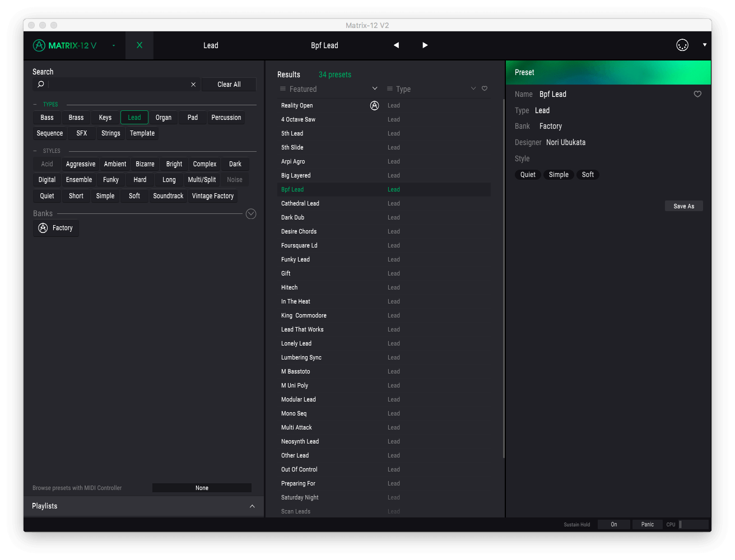The height and width of the screenshot is (560, 735).
Task: Close the preset browser with X icon
Action: (139, 45)
